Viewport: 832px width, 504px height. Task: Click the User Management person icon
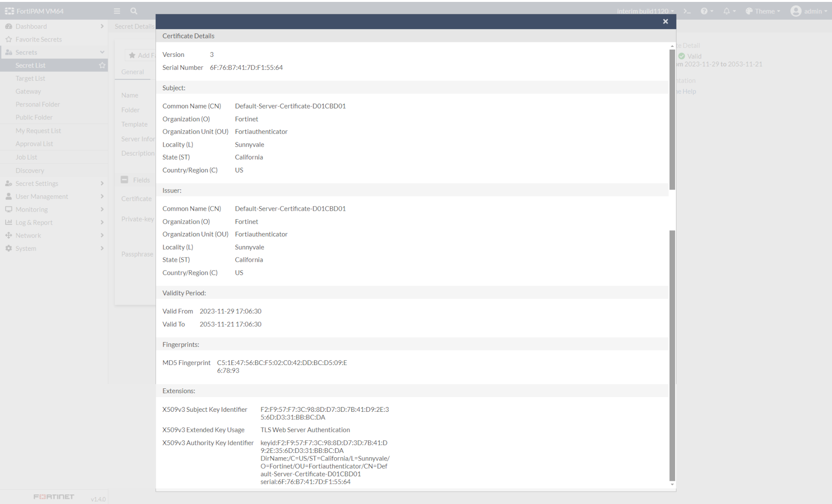pyautogui.click(x=9, y=196)
